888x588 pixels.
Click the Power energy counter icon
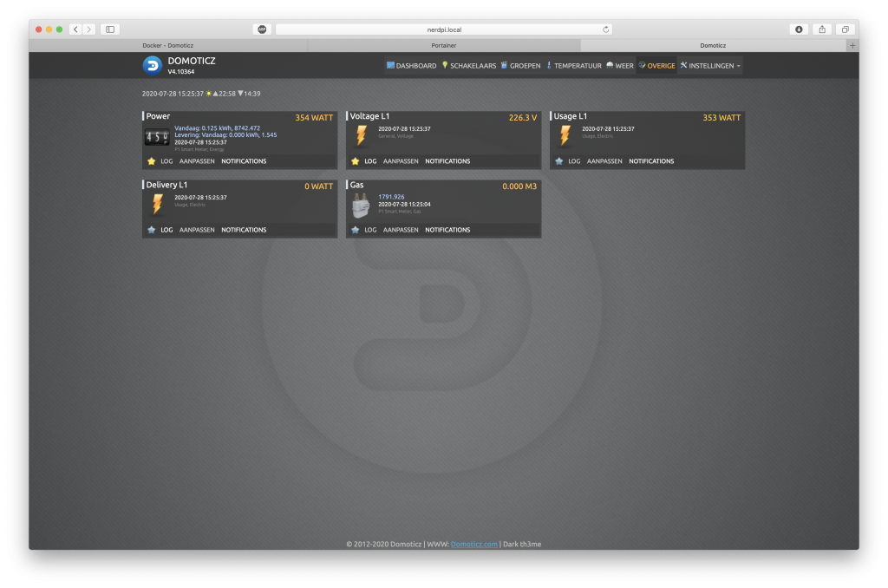point(157,137)
